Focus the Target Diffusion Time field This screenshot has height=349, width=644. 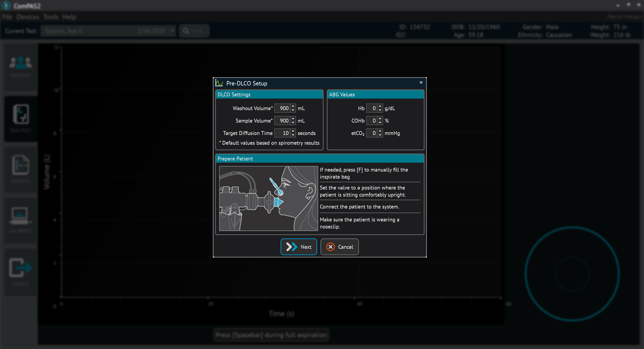[282, 133]
